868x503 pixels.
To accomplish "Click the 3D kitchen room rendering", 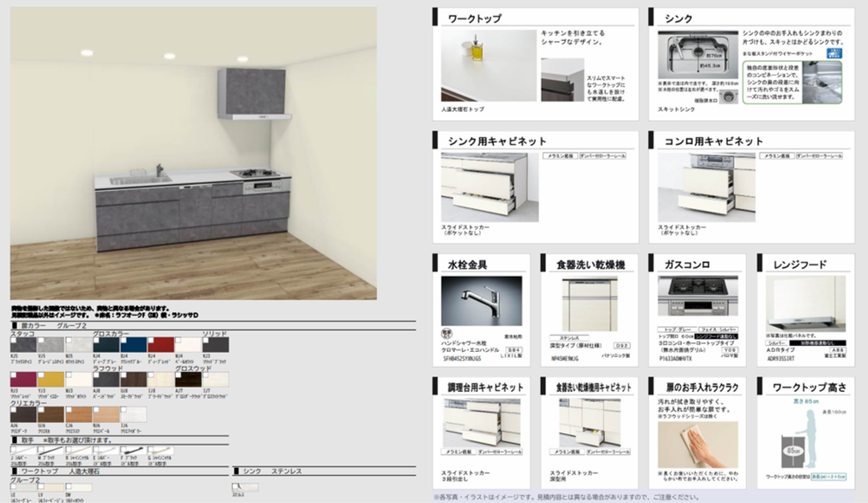I will click(193, 153).
